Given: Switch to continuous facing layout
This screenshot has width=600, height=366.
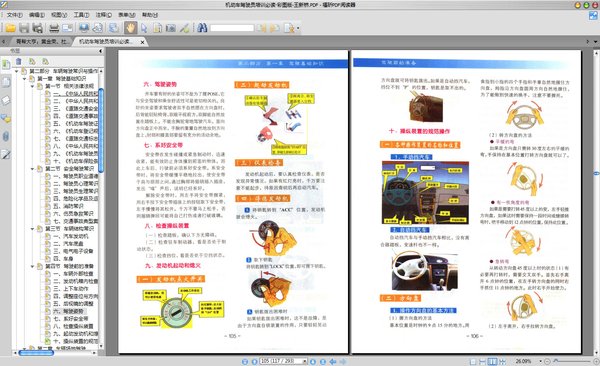Looking at the screenshot, I should point(502,361).
